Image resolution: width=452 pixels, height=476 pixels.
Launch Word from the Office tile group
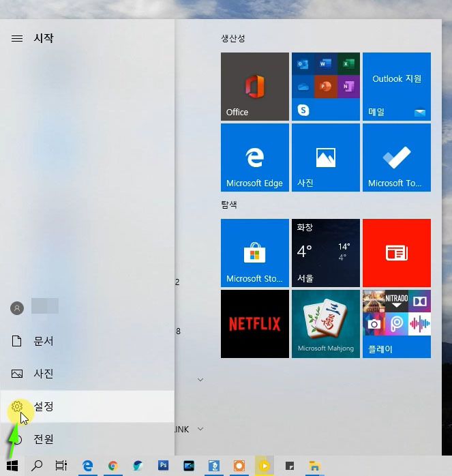pyautogui.click(x=325, y=64)
